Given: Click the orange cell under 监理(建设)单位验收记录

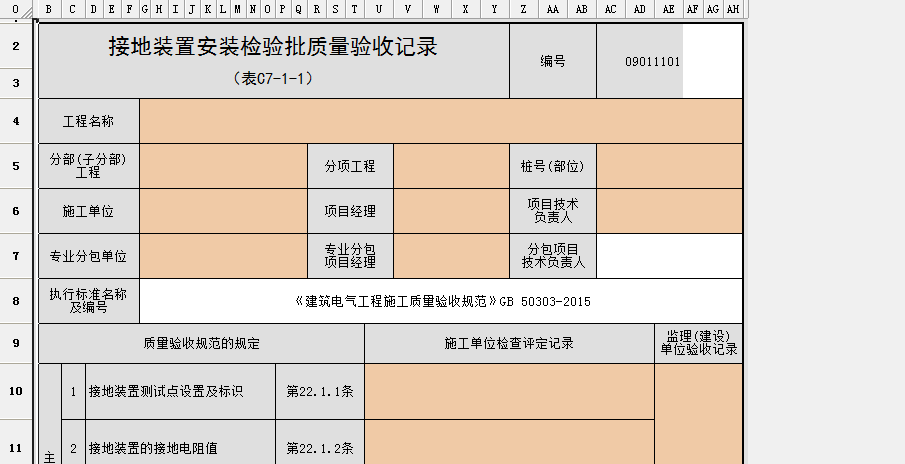Looking at the screenshot, I should tap(698, 414).
